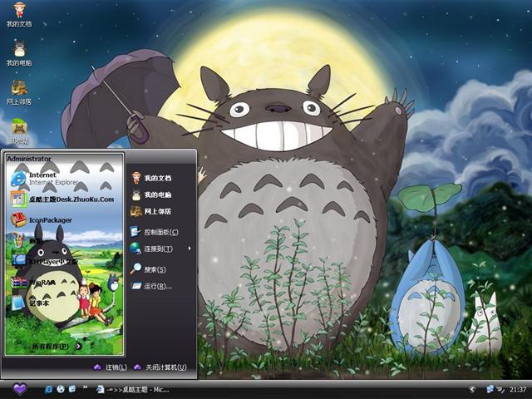Select 我的电脑 in Start menu right pane
532x399 pixels.
point(151,195)
